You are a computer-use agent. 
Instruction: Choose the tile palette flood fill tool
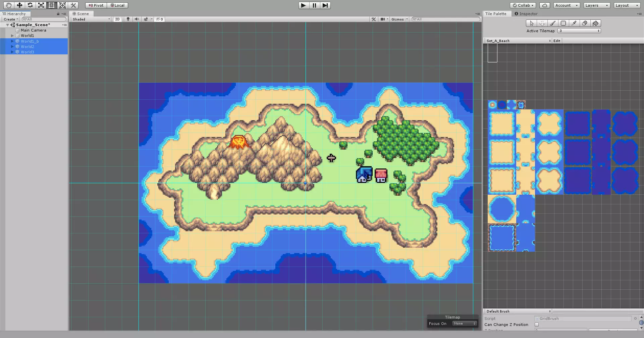595,23
